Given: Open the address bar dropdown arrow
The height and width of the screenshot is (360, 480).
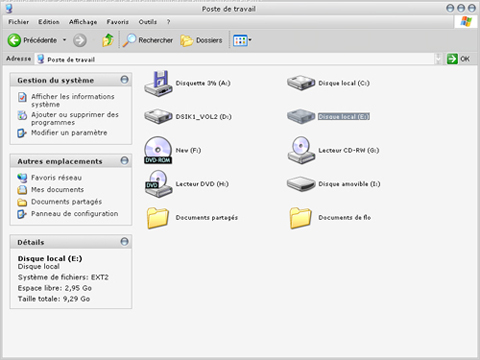Looking at the screenshot, I should pyautogui.click(x=438, y=59).
